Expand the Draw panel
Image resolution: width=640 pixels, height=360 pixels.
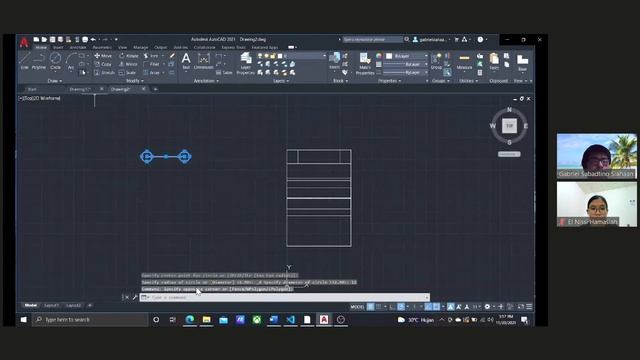tap(55, 81)
